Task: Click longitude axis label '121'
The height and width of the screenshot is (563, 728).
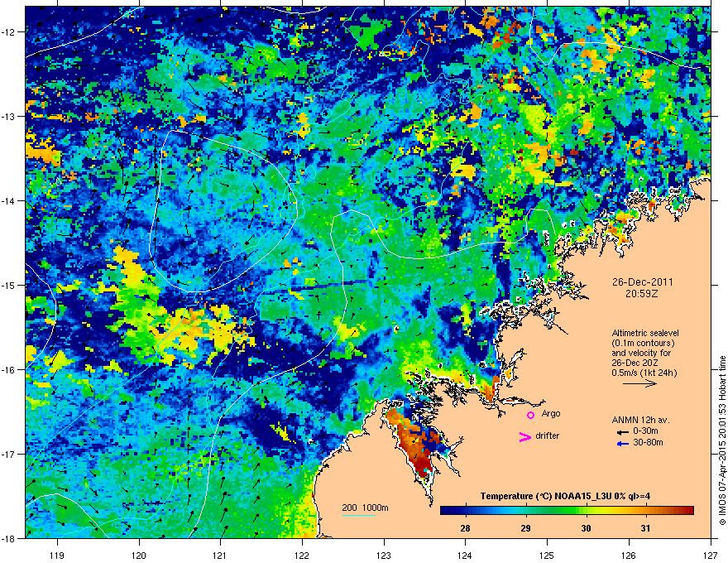Action: pyautogui.click(x=220, y=555)
